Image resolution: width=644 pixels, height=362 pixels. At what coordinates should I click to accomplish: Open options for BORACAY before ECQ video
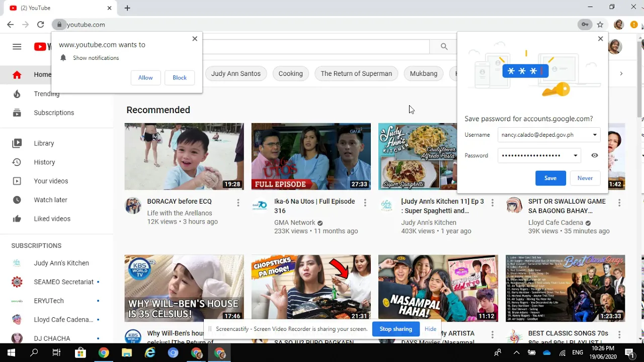[x=238, y=203]
